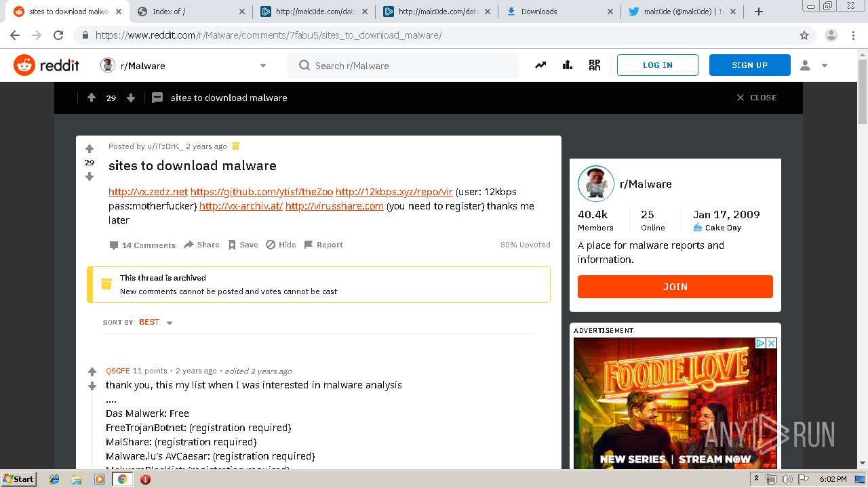Downvote QSCFE's comment
The image size is (868, 488).
[92, 386]
